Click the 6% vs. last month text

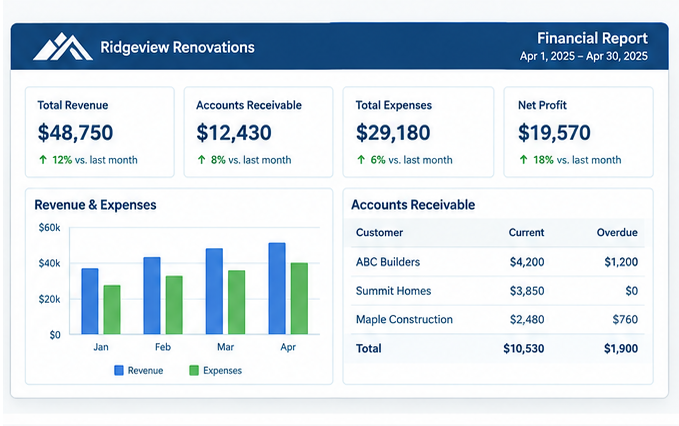click(x=411, y=160)
